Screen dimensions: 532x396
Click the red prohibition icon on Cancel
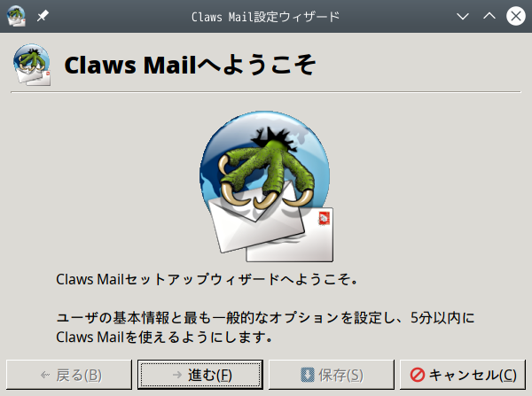tap(418, 375)
